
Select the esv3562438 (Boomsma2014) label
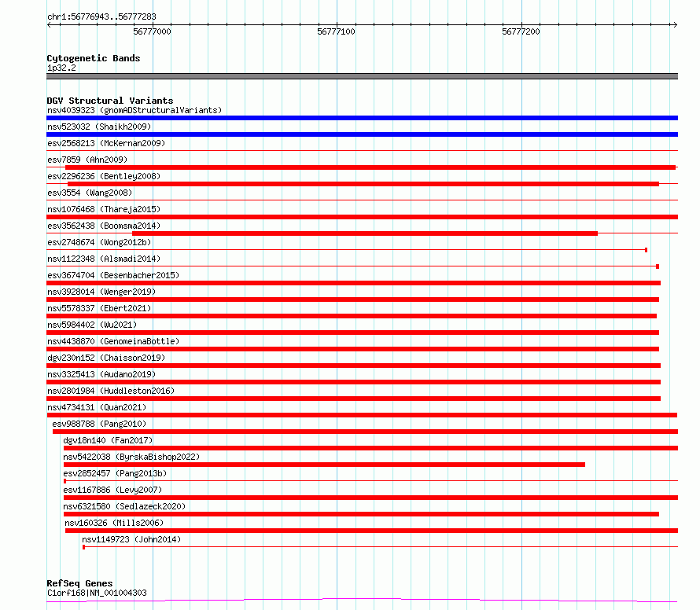tap(104, 226)
